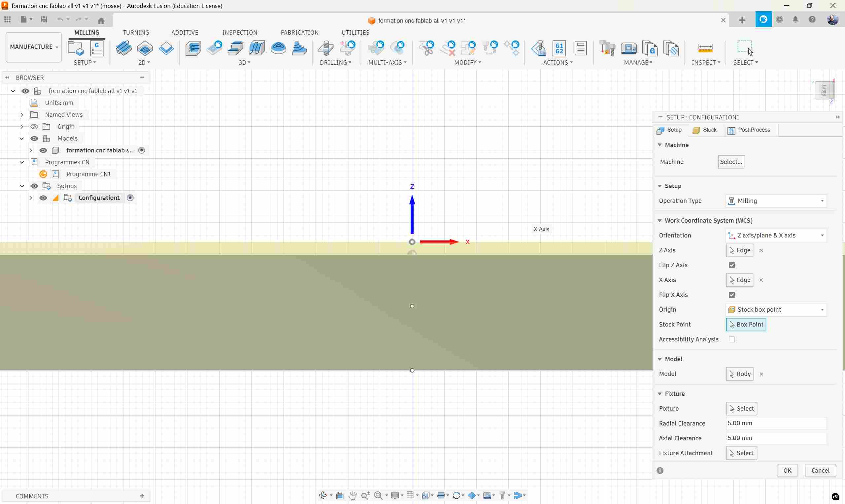Screen dimensions: 845x504
Task: Click the Machine Select... button
Action: point(730,162)
